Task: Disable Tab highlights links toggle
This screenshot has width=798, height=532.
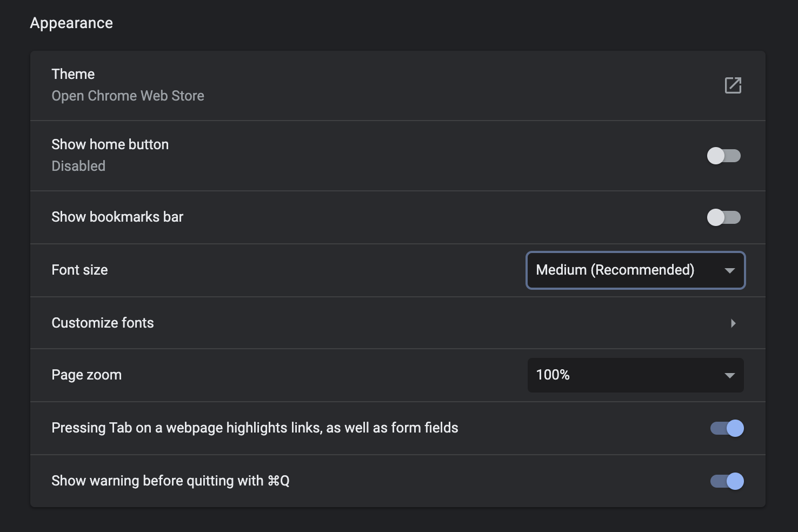Action: point(727,428)
